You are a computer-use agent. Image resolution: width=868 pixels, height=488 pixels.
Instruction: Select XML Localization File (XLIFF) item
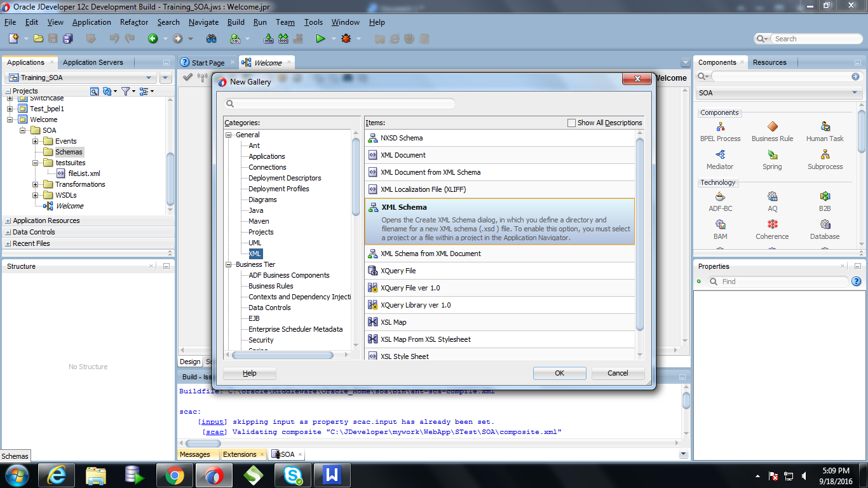[x=423, y=189]
